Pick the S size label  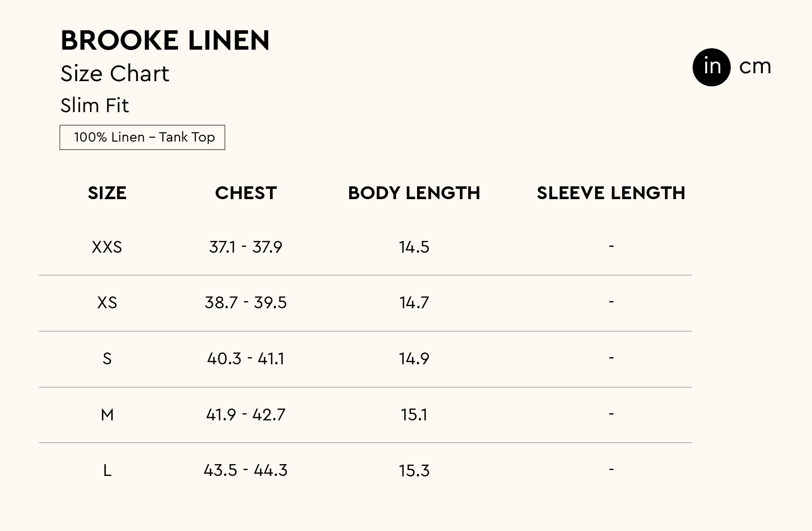point(107,358)
